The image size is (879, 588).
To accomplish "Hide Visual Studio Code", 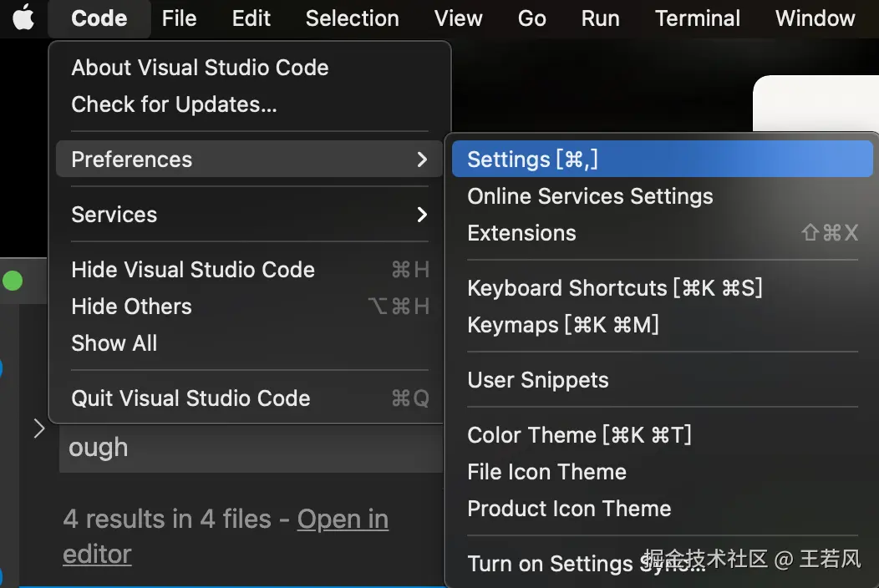I will (x=193, y=270).
